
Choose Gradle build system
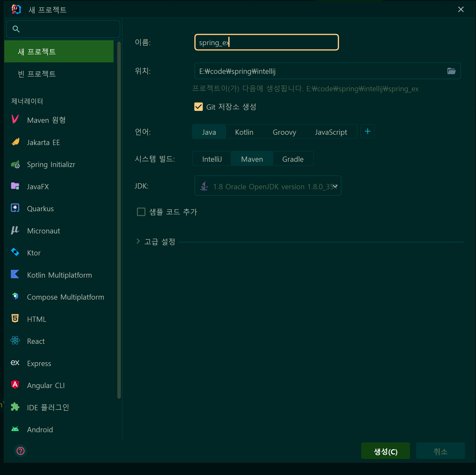click(x=293, y=159)
